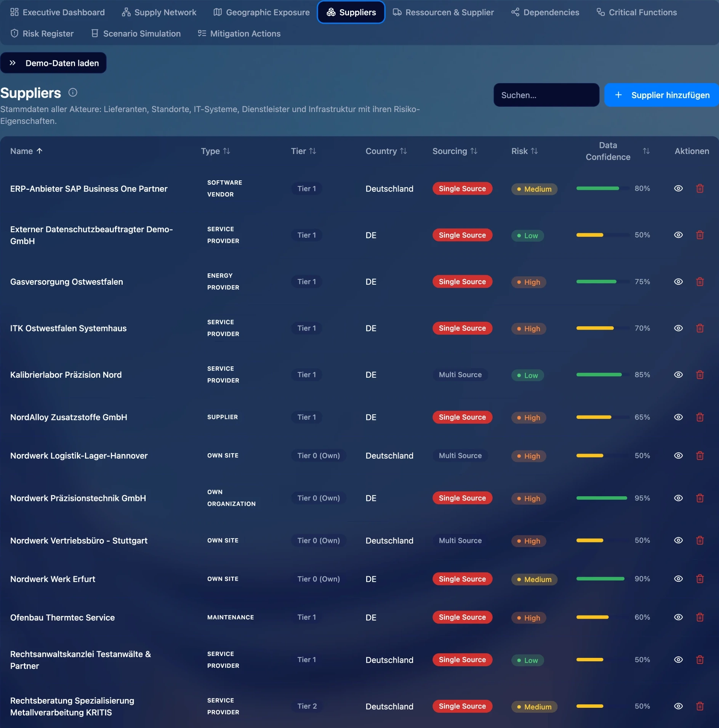Click Demo-Daten laden button
Image resolution: width=719 pixels, height=728 pixels.
click(x=53, y=63)
